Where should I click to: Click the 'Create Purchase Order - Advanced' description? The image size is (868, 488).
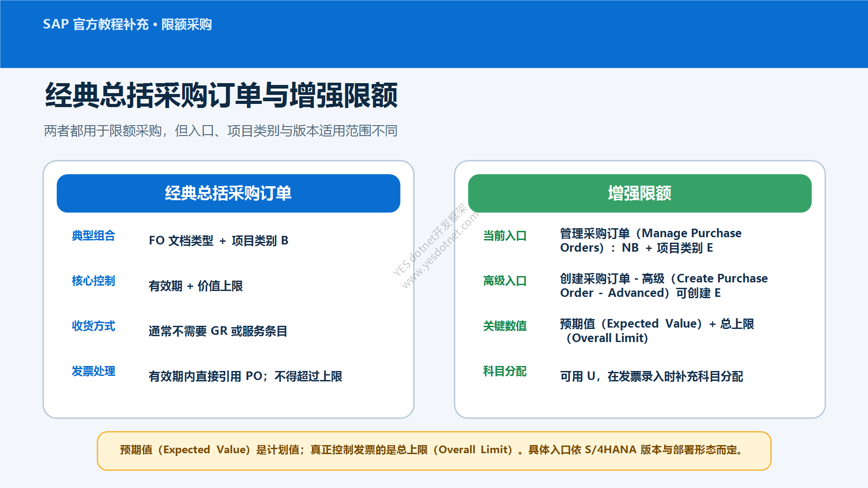point(664,286)
